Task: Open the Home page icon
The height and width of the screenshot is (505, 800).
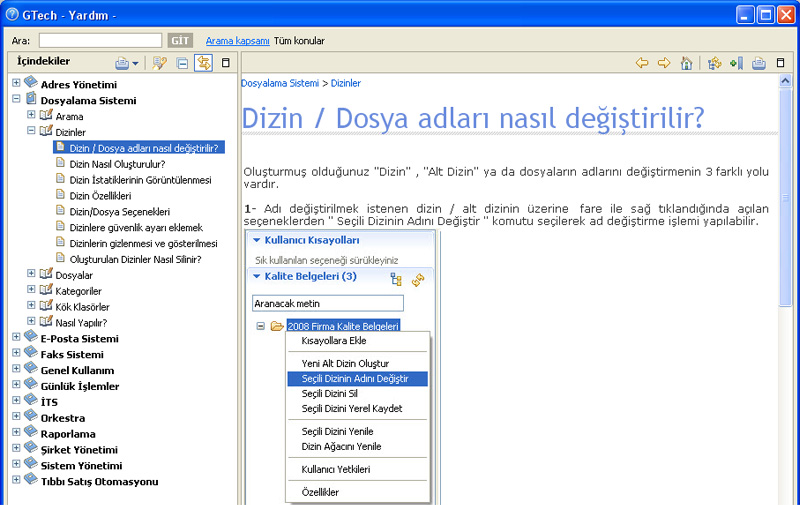Action: [x=686, y=63]
